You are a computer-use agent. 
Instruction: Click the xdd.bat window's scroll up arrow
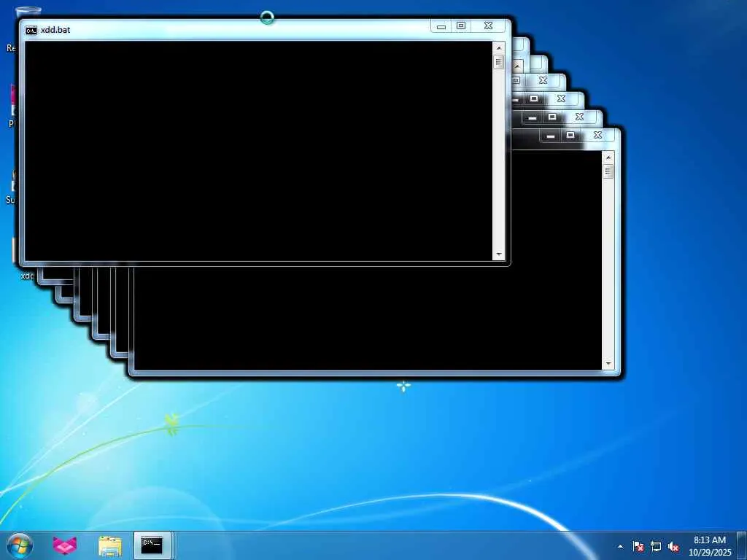coord(499,48)
